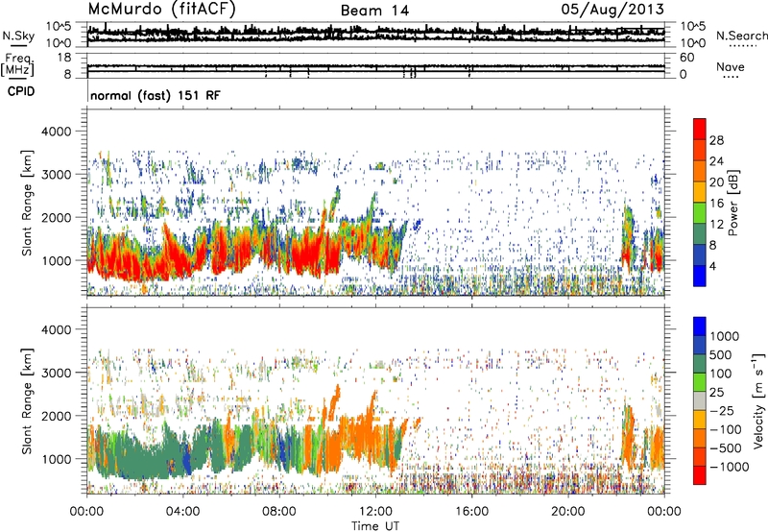Click the title text "McMurdo (fitACF)"
Image resolution: width=768 pixels, height=532 pixels.
pyautogui.click(x=161, y=10)
